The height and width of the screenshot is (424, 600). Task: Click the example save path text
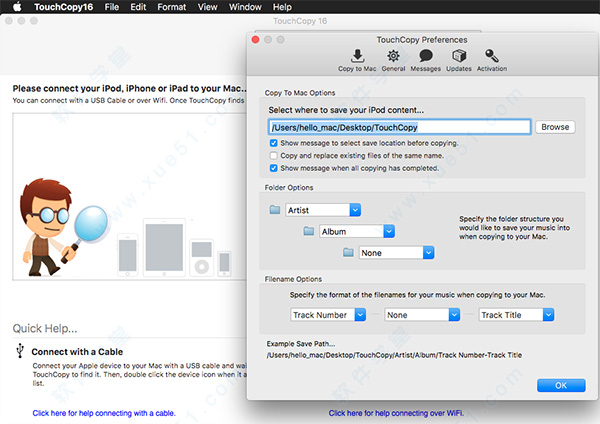point(394,355)
